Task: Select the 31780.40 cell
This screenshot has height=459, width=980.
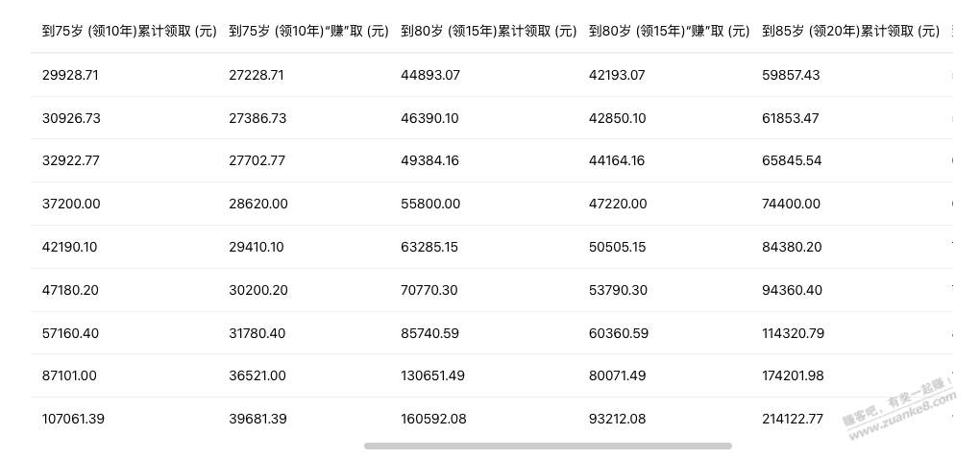Action: 257,333
